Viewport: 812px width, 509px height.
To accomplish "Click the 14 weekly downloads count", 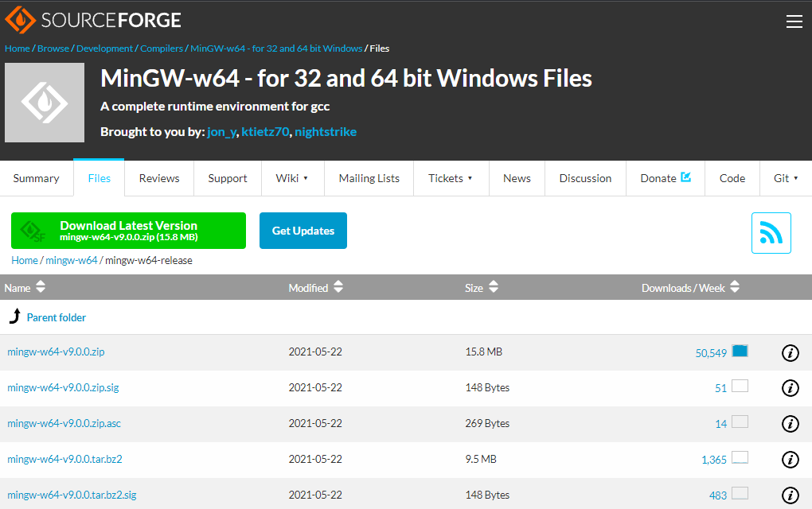I will (x=721, y=424).
